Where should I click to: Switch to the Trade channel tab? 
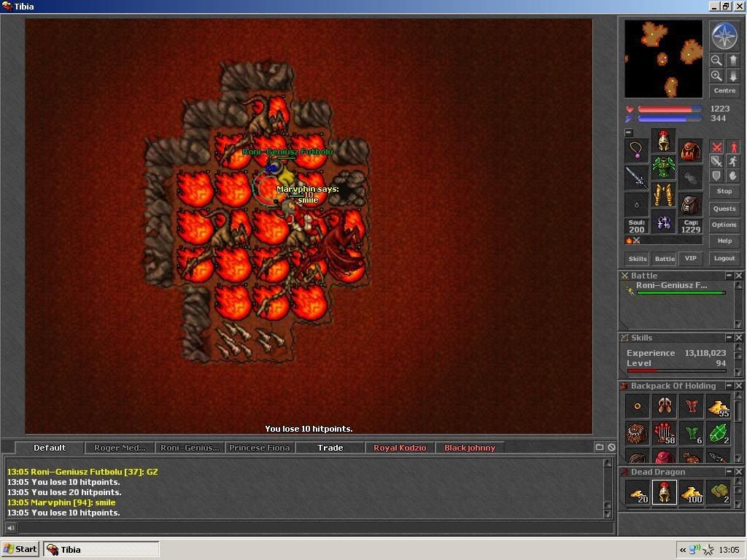330,448
